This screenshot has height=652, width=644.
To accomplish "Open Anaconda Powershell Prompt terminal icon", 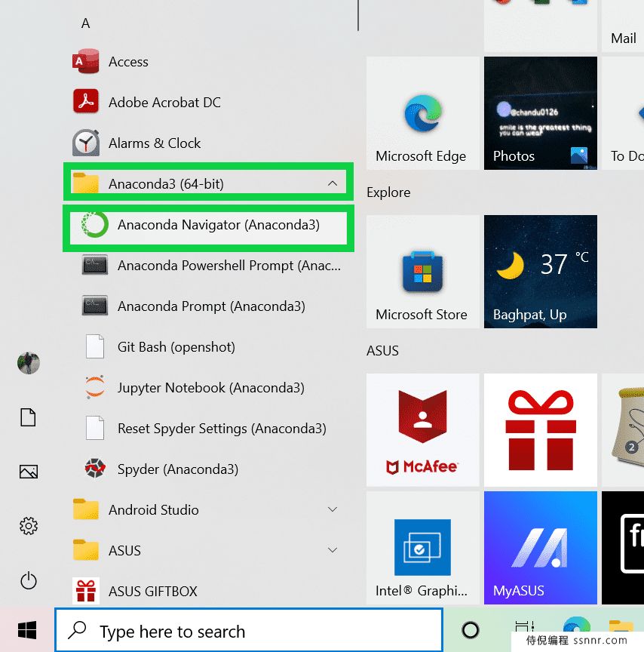I will coord(95,266).
